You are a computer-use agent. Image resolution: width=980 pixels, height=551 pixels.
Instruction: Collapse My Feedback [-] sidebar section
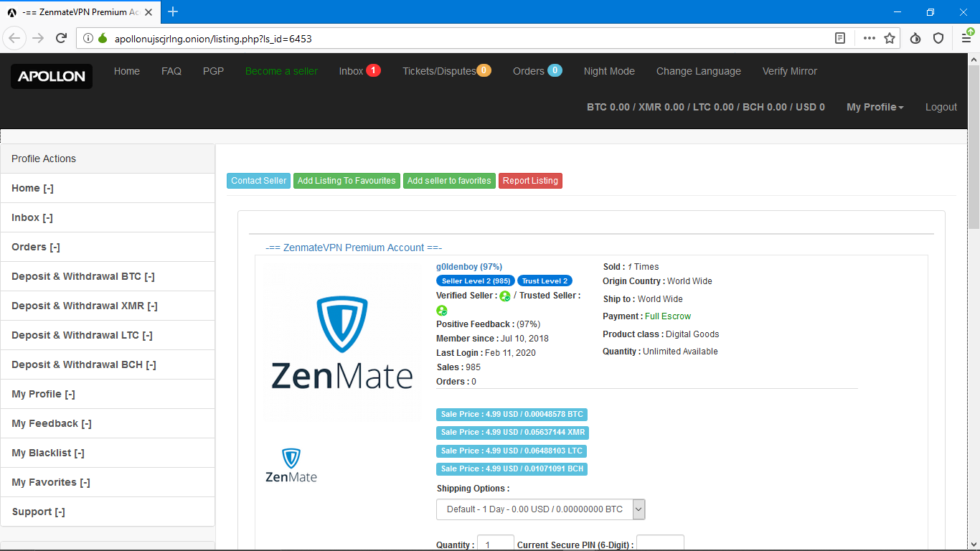[108, 423]
